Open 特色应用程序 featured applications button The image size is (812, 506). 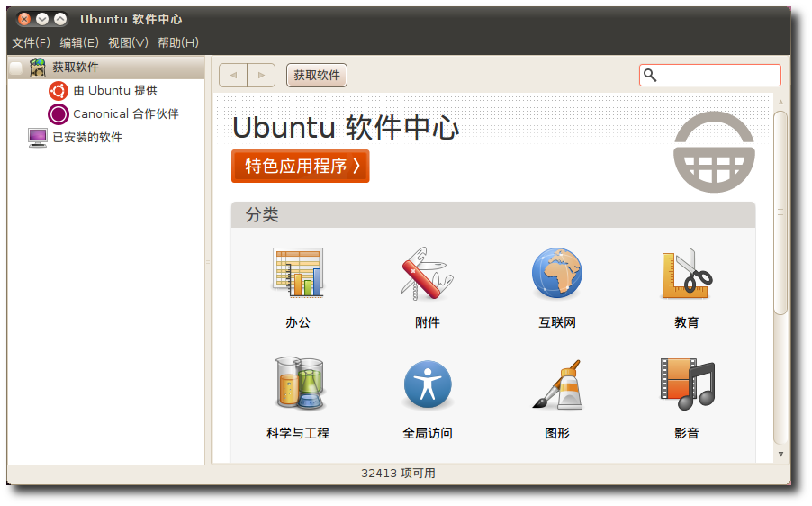[x=301, y=167]
